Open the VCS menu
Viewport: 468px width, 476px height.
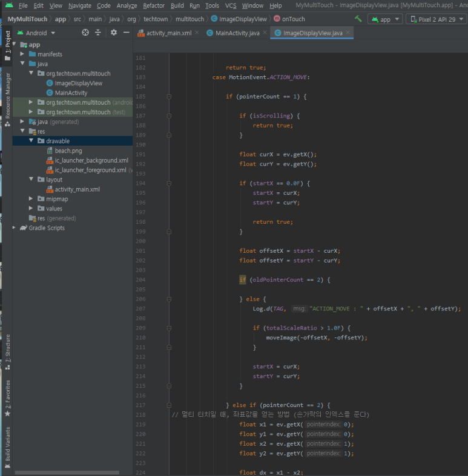click(x=231, y=5)
